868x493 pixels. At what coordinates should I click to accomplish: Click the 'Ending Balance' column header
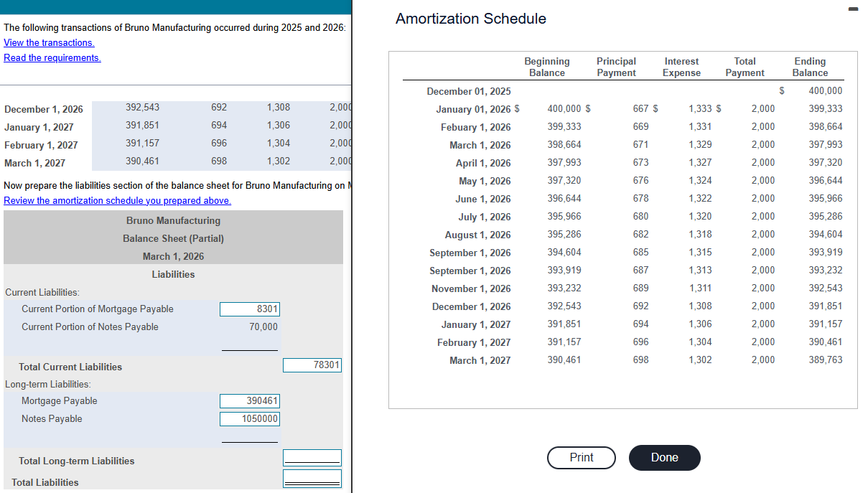coord(810,67)
